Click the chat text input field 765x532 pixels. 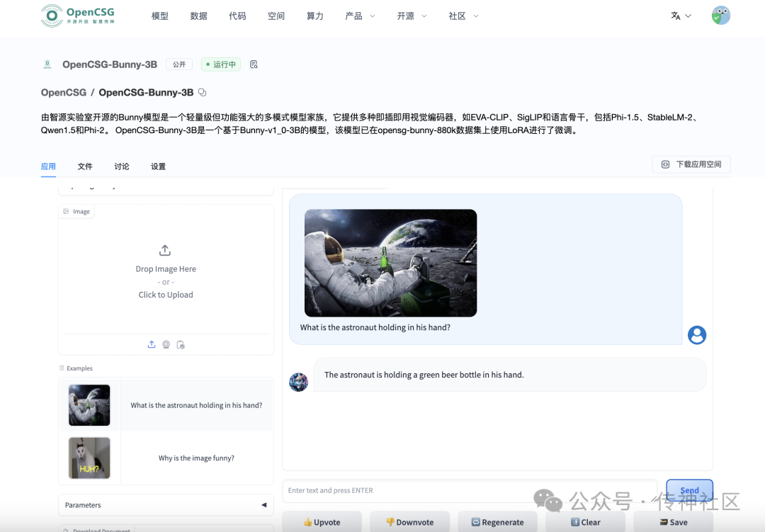click(470, 490)
